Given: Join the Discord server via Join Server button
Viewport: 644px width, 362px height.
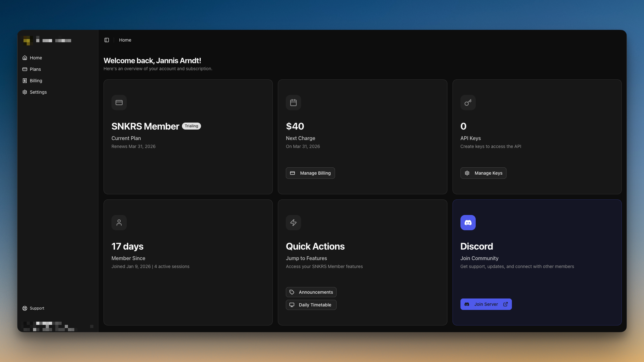Looking at the screenshot, I should click(486, 304).
